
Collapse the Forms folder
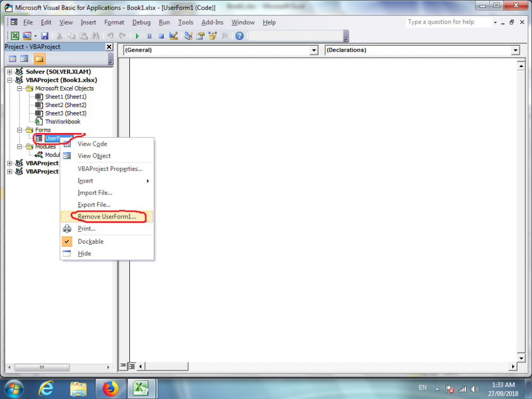pos(20,130)
